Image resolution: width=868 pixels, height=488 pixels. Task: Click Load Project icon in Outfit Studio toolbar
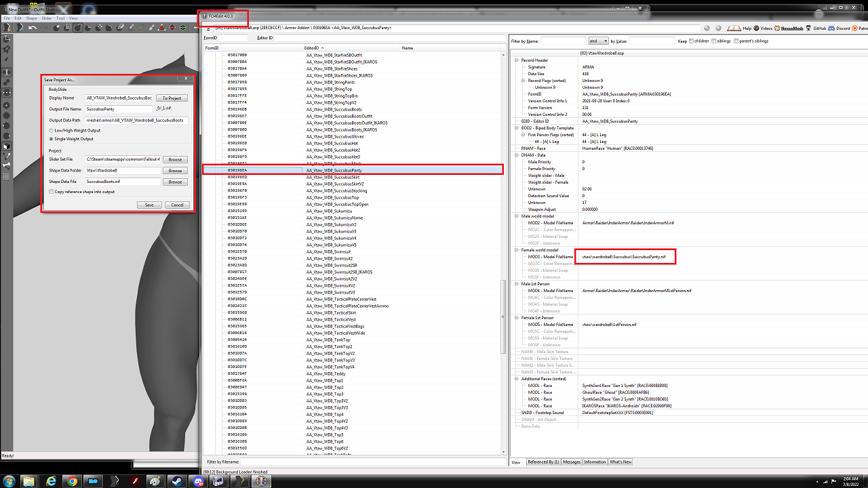20,28
